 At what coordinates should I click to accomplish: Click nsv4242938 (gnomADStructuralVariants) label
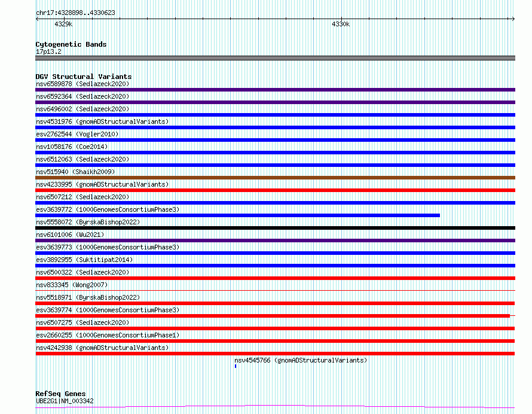(102, 348)
